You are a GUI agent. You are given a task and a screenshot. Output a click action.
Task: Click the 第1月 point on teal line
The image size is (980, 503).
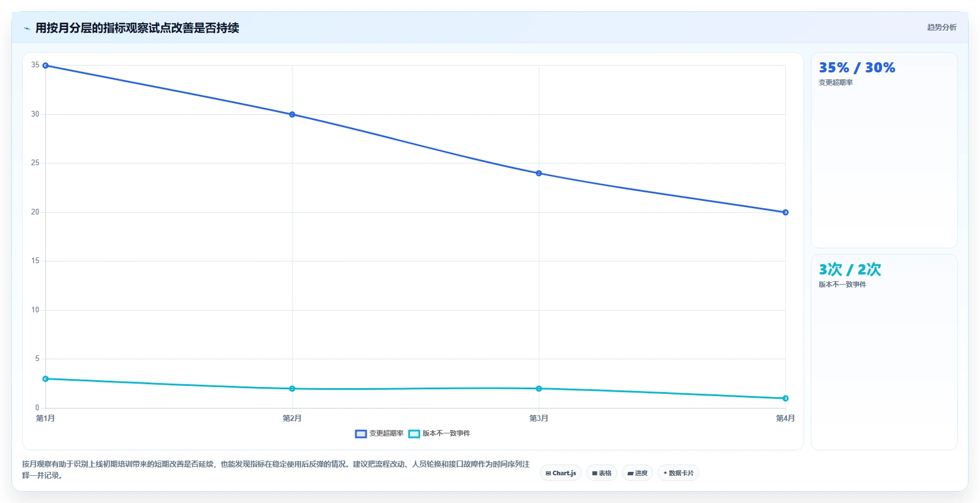pyautogui.click(x=46, y=379)
